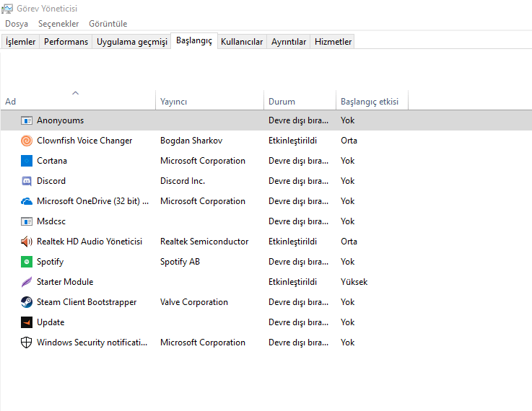This screenshot has height=411, width=532.
Task: Click Etkinleştirildi status for Clownfish
Action: point(292,141)
